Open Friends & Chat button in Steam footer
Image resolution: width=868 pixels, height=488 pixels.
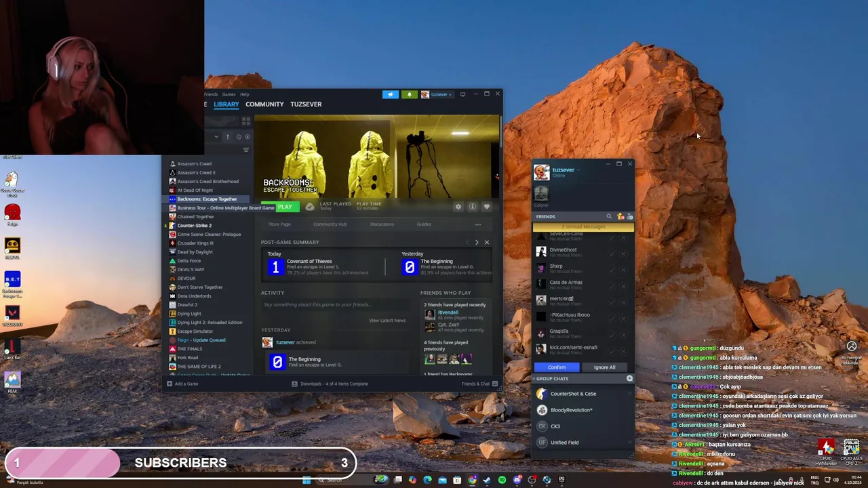click(x=479, y=384)
